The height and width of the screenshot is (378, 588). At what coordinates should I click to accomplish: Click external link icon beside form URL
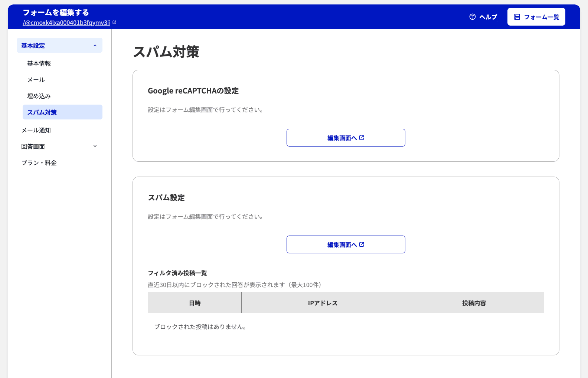coord(114,22)
